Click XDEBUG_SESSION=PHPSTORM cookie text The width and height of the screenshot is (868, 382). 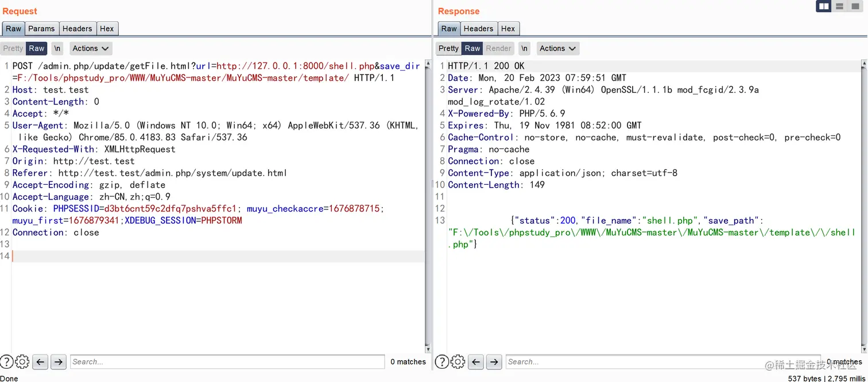coord(184,220)
